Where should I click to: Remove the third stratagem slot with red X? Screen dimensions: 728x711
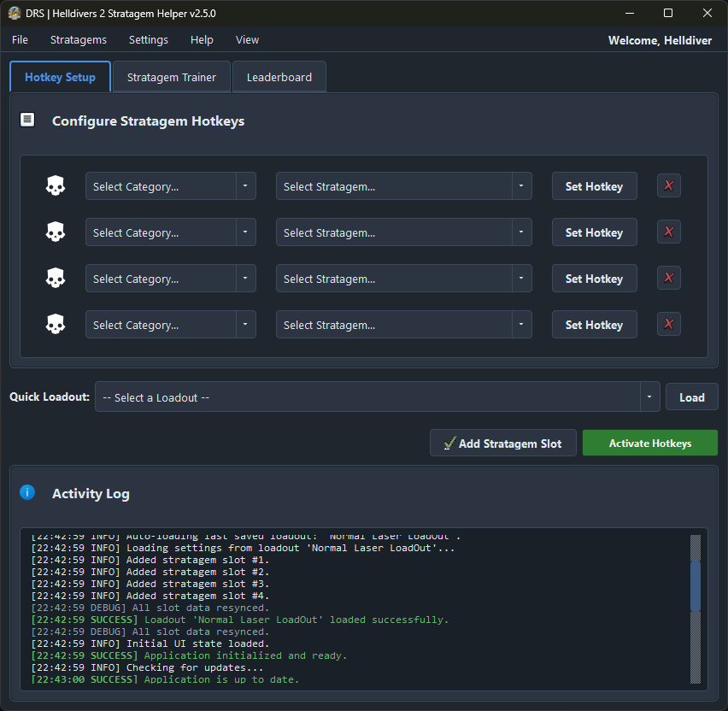click(668, 278)
